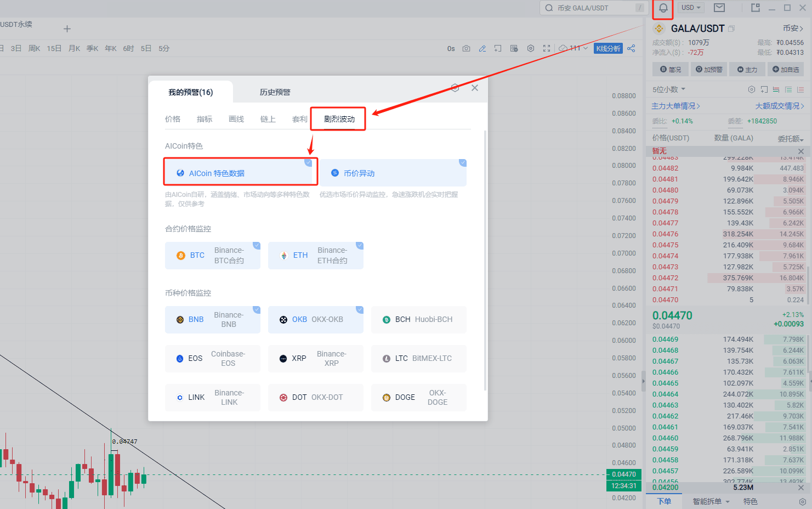
Task: Open chart settings hexagon icon
Action: click(x=531, y=48)
